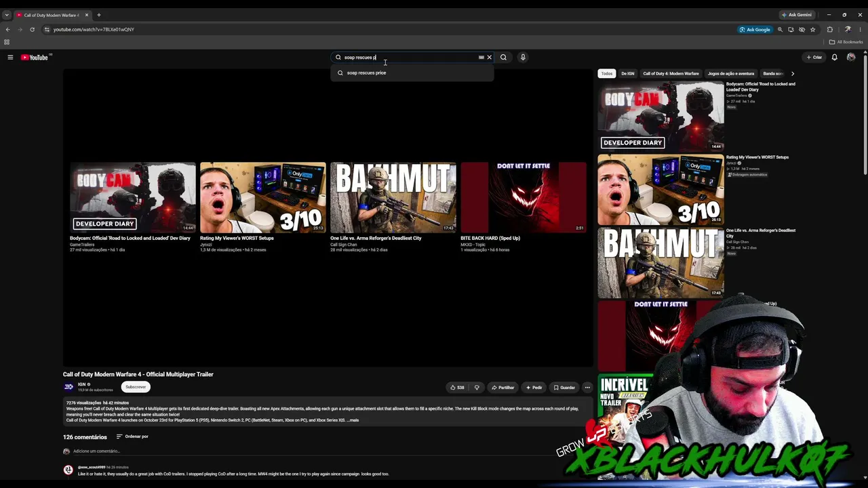Viewport: 868px width, 488px height.
Task: Open the page zoom magnifier in address bar
Action: 780,30
